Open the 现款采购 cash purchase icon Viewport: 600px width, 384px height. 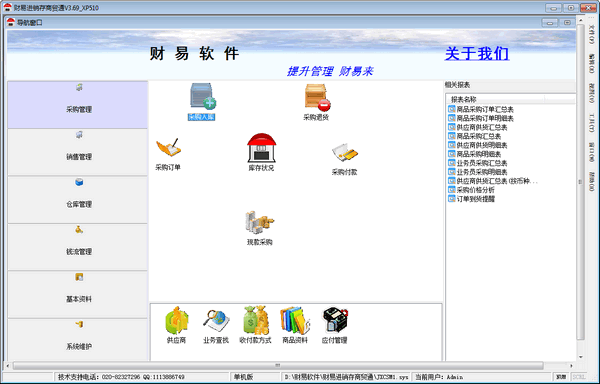coord(260,222)
